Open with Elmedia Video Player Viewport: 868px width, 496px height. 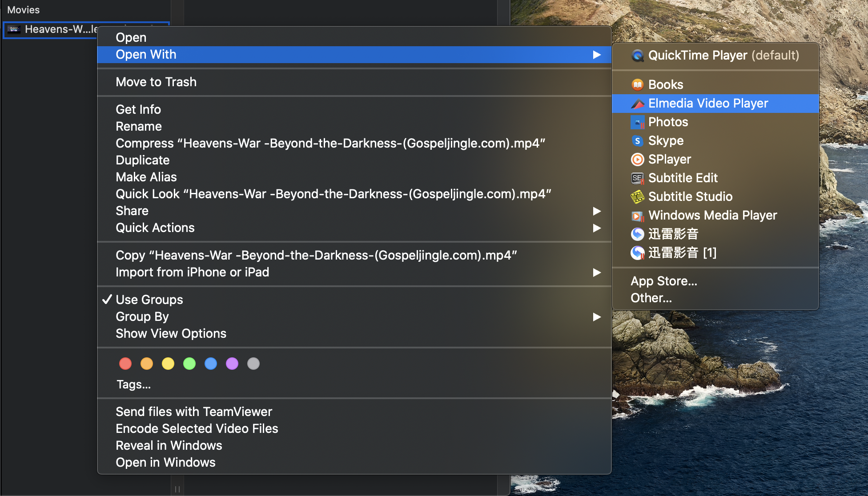click(x=715, y=104)
